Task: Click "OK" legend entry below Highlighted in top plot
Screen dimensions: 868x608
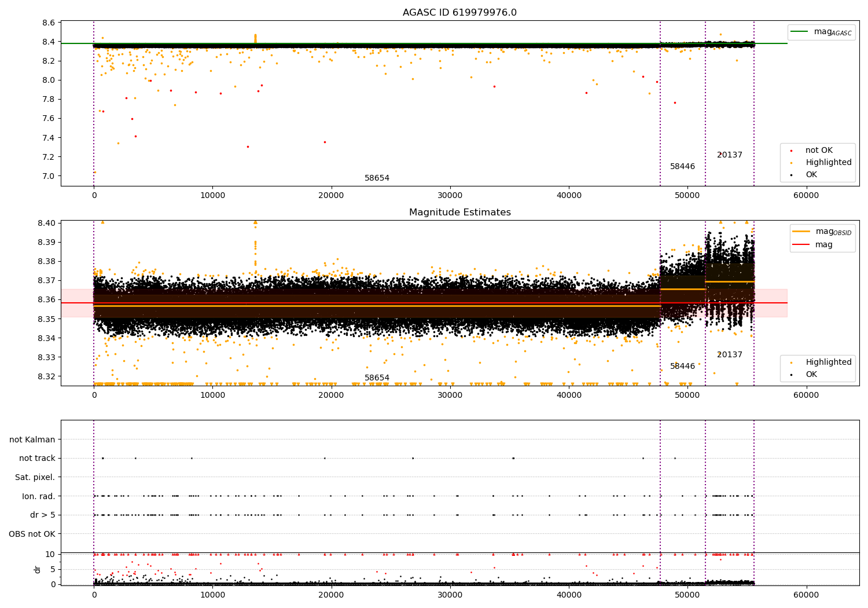Action: (811, 175)
